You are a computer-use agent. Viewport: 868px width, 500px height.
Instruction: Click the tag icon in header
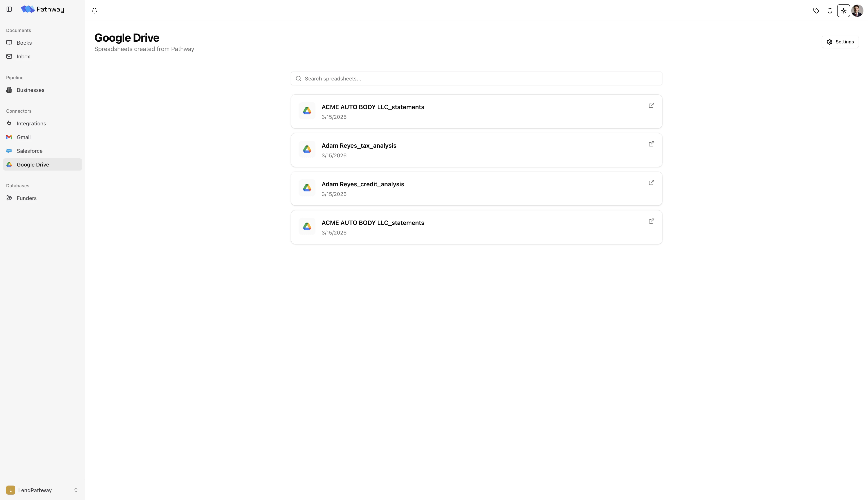pos(816,11)
